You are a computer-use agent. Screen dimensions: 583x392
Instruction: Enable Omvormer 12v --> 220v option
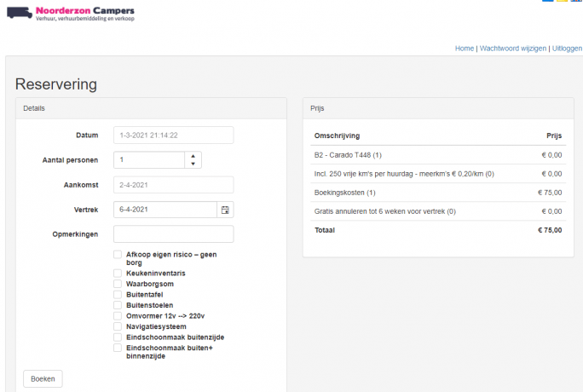(x=118, y=315)
